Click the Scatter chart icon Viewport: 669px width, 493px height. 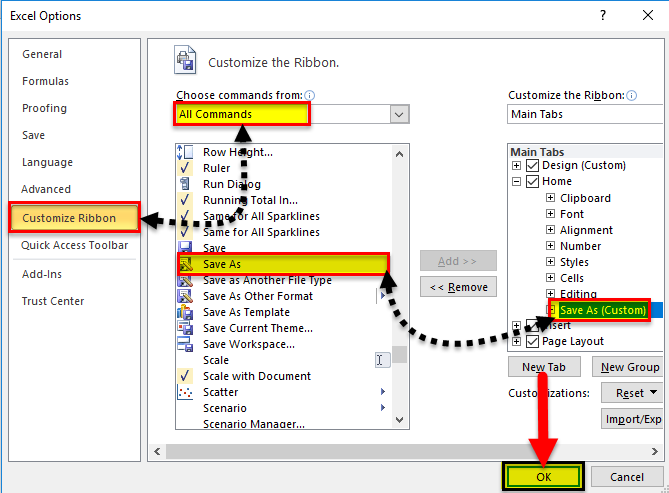[185, 392]
